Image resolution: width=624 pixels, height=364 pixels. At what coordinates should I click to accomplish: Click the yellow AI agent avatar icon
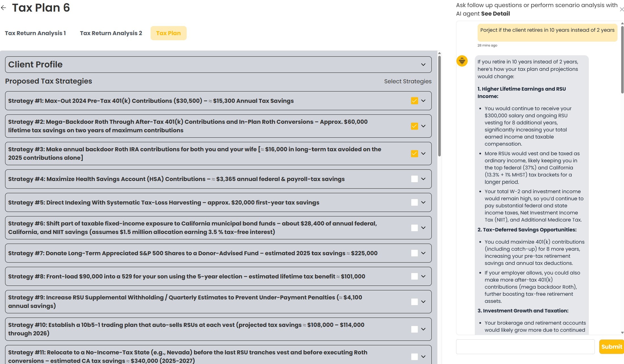462,61
